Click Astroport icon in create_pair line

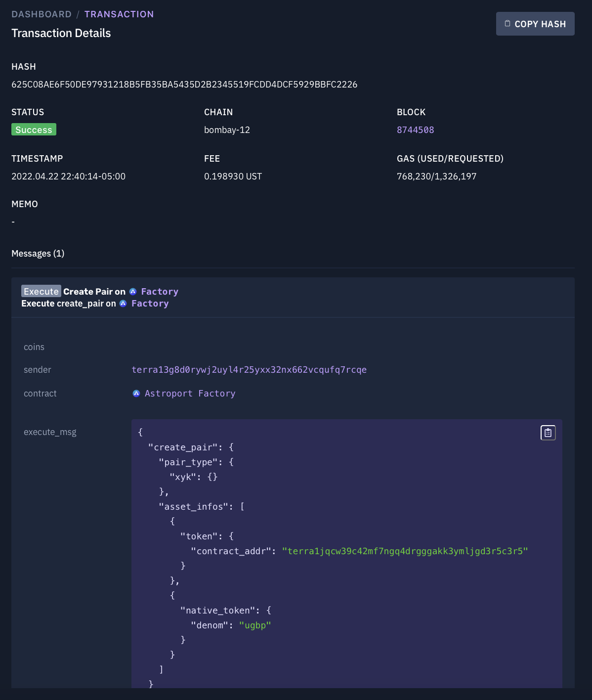[123, 304]
